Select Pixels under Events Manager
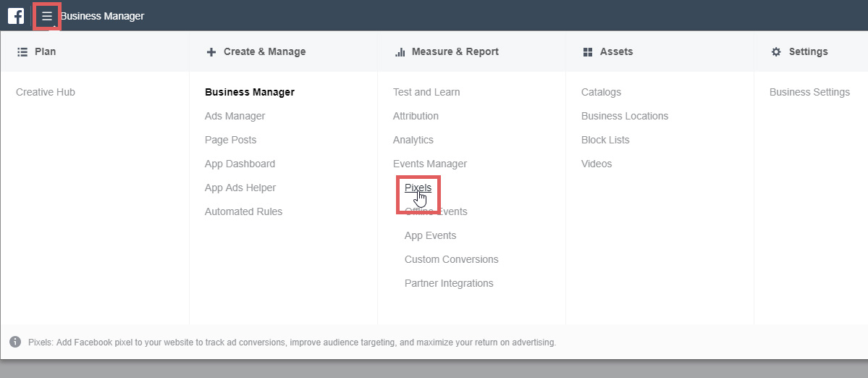The height and width of the screenshot is (378, 868). (x=418, y=188)
